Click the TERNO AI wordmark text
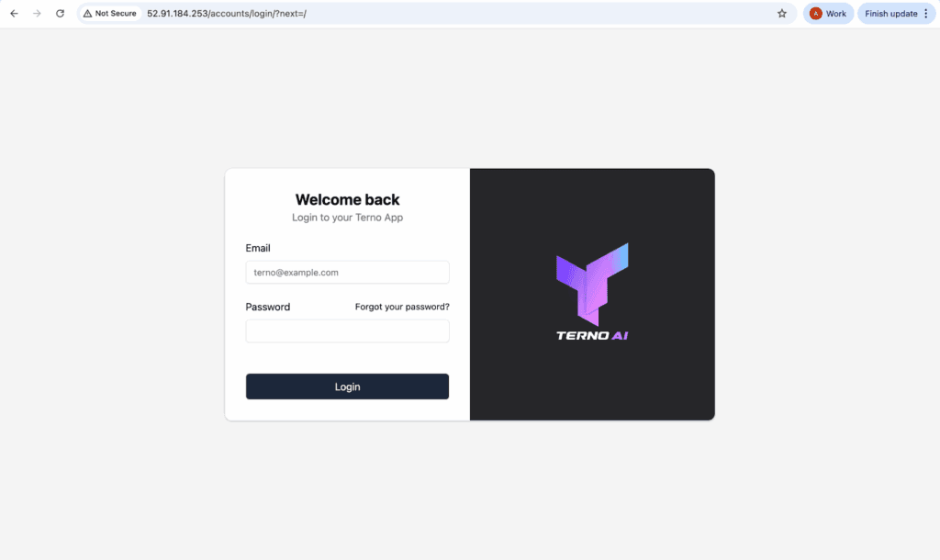Image resolution: width=940 pixels, height=560 pixels. pos(592,336)
